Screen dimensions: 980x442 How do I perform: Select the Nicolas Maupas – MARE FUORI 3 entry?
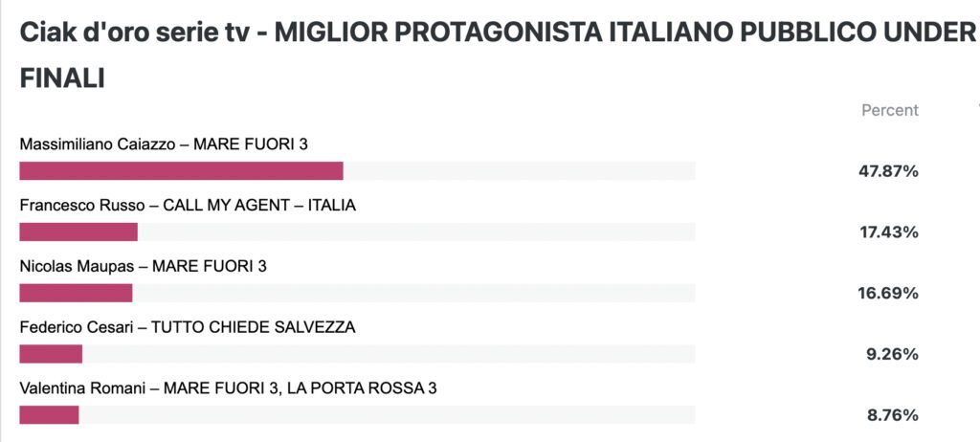click(x=144, y=266)
